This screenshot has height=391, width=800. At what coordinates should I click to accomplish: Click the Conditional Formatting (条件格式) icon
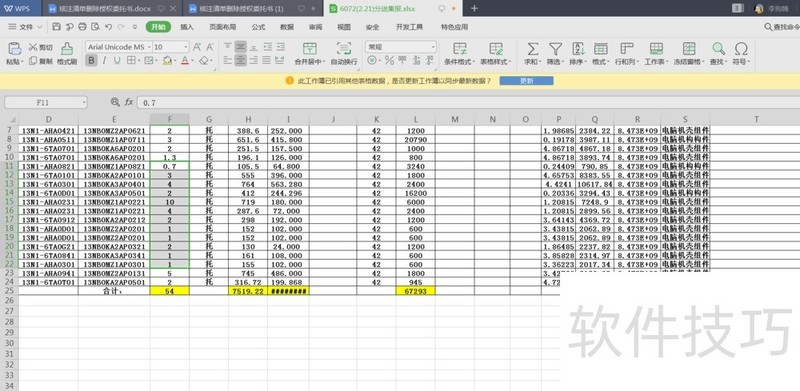460,49
